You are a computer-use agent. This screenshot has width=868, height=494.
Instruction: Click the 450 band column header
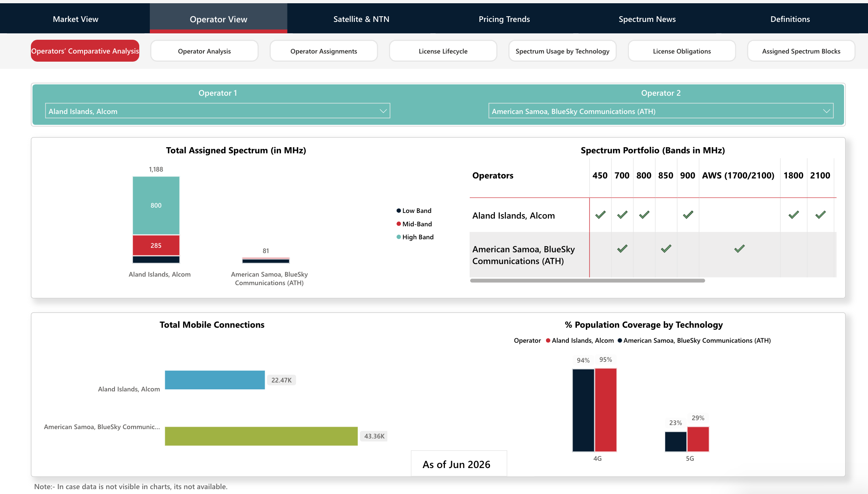point(600,176)
